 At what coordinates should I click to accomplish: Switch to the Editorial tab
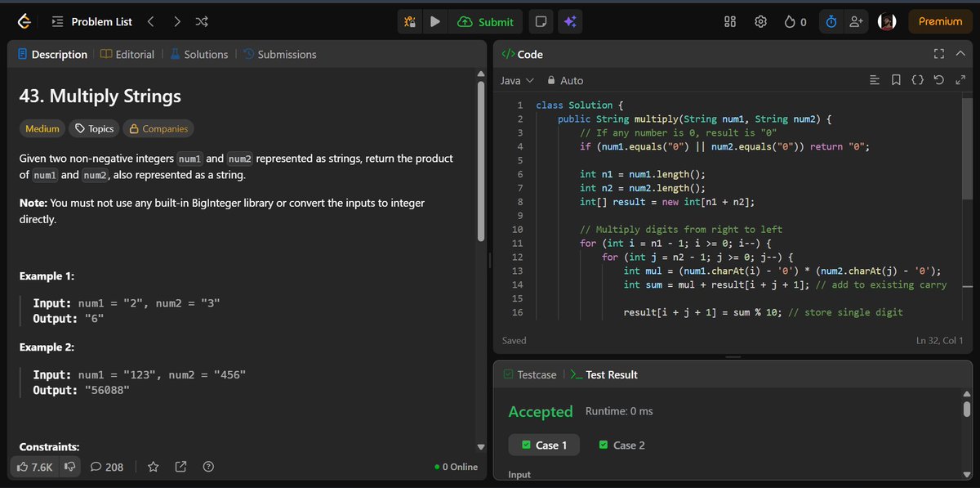[127, 54]
